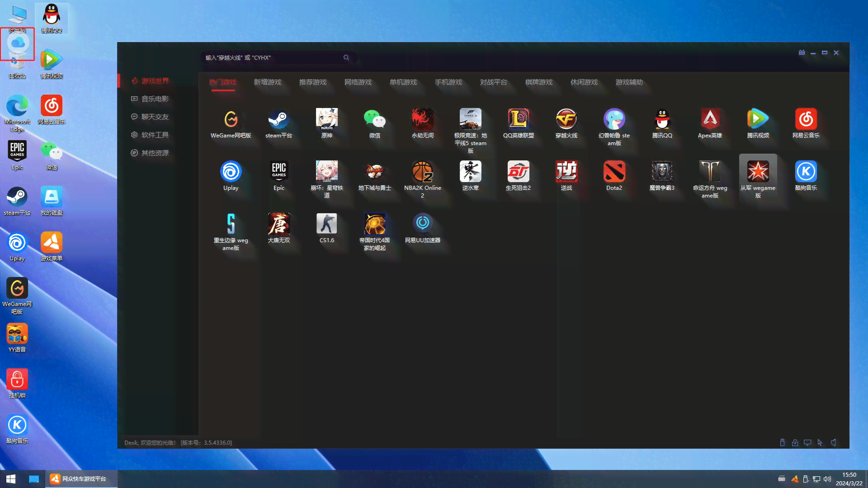
Task: Open 挂机锁 desktop shortcut
Action: (x=17, y=384)
